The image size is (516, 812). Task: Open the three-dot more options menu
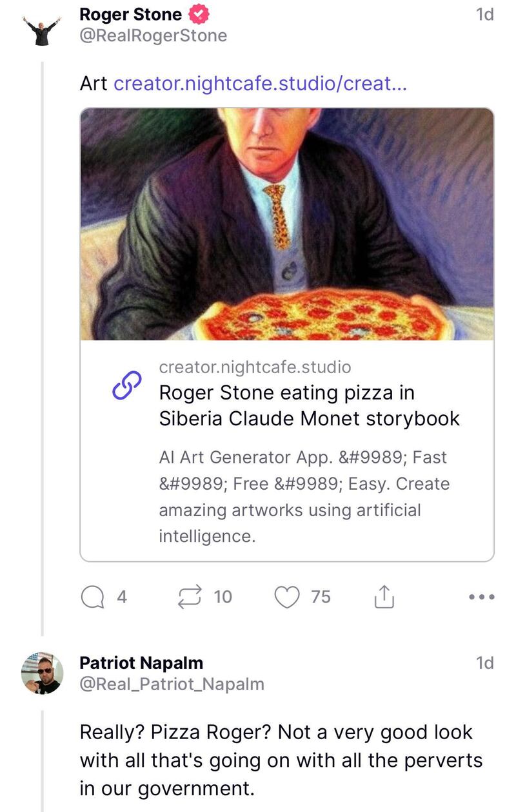pyautogui.click(x=482, y=597)
